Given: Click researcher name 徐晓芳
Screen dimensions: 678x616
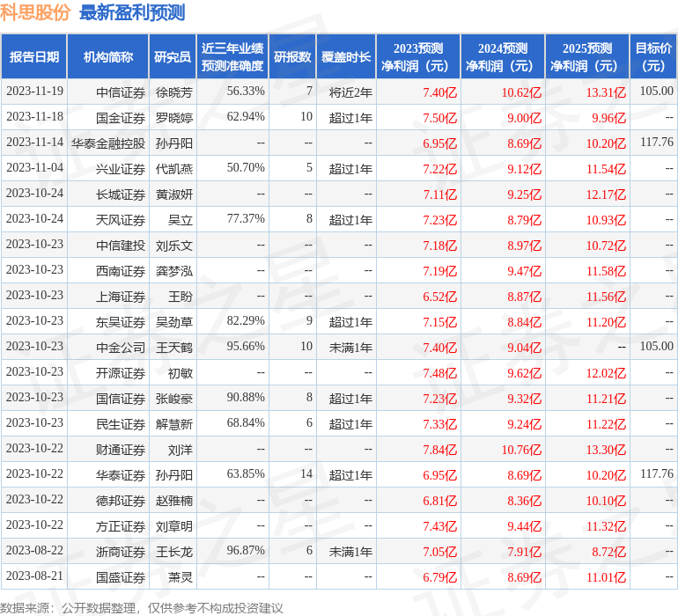Looking at the screenshot, I should 174,92.
